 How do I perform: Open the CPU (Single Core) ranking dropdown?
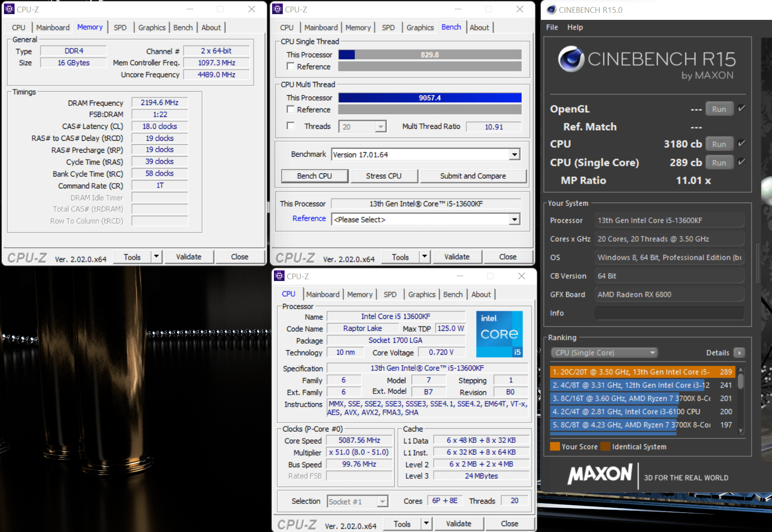[604, 352]
